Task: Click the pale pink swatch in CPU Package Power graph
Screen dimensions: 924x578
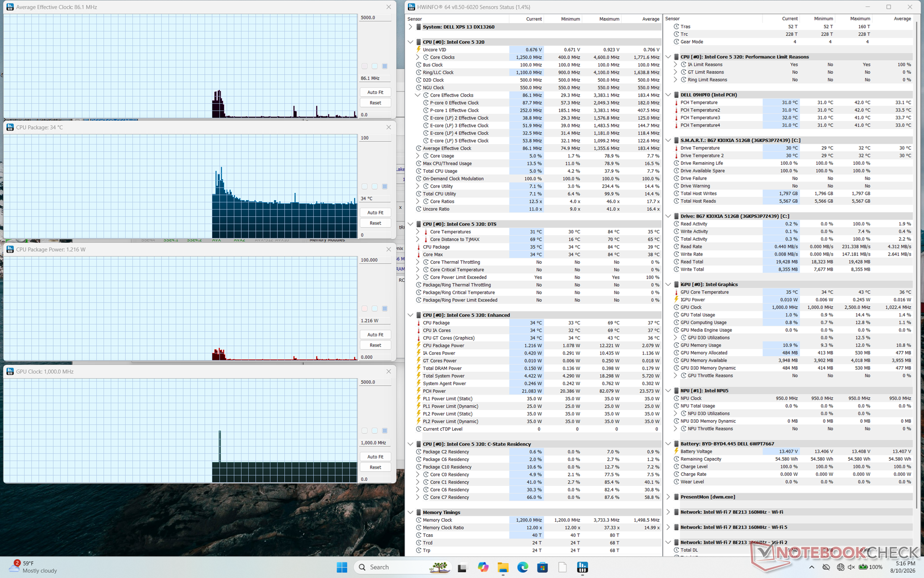Action: tap(365, 309)
